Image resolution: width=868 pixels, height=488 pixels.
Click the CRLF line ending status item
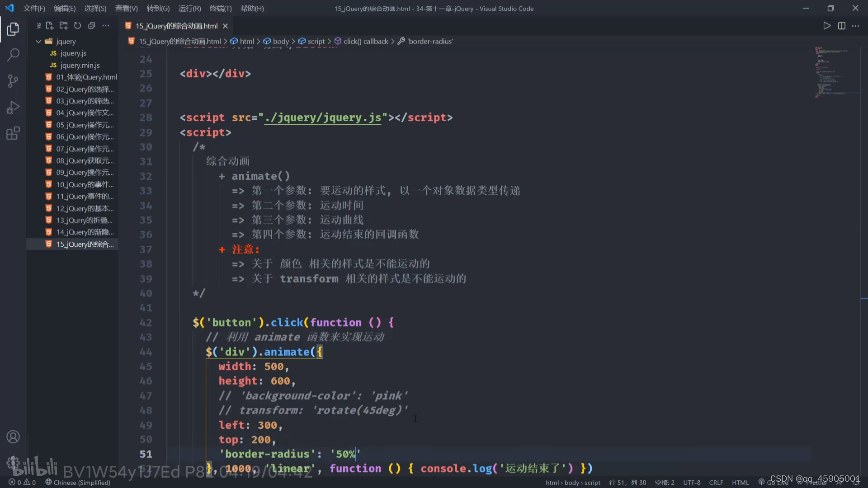tap(716, 482)
